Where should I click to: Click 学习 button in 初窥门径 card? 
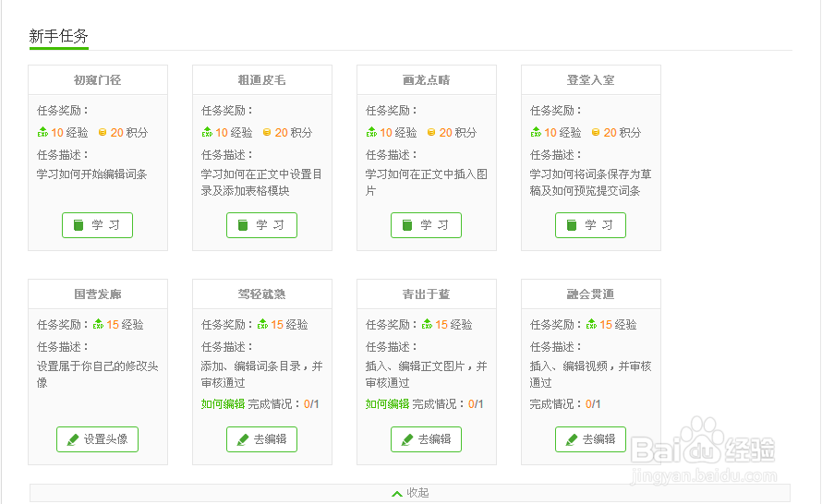coord(98,225)
